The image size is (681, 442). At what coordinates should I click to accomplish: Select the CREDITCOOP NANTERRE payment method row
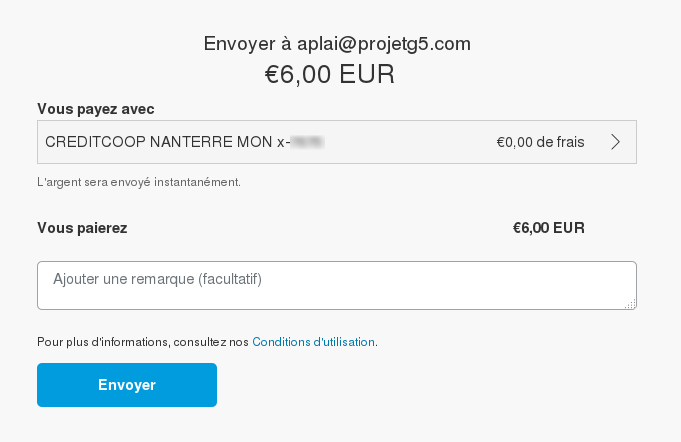(x=336, y=142)
